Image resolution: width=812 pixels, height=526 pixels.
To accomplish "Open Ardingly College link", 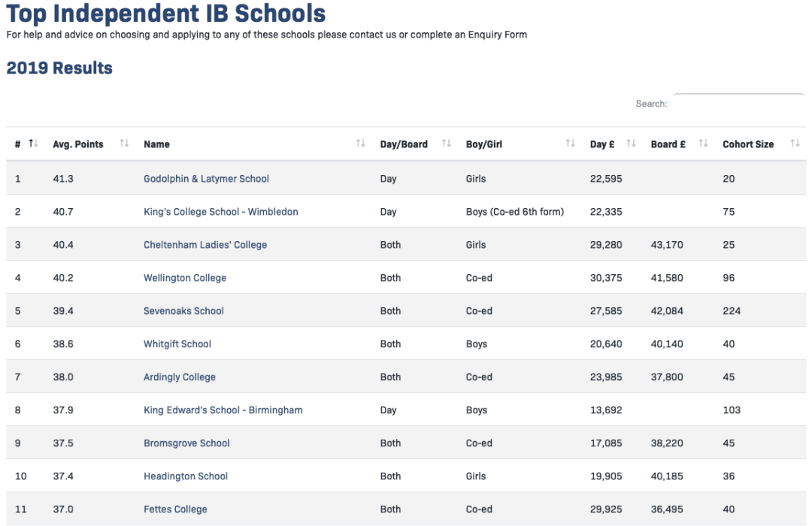I will (179, 377).
